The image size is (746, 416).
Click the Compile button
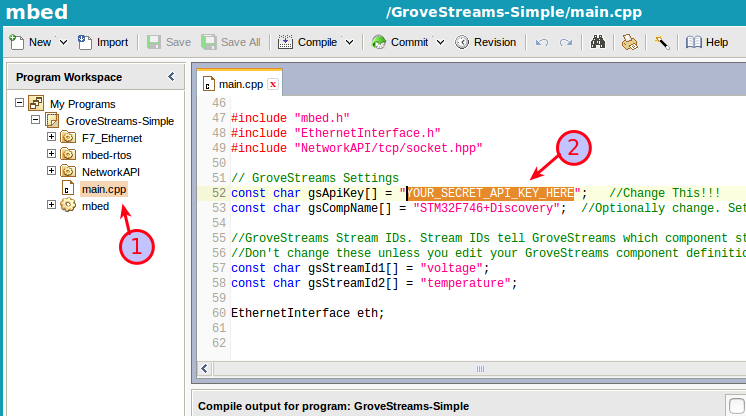pyautogui.click(x=308, y=42)
